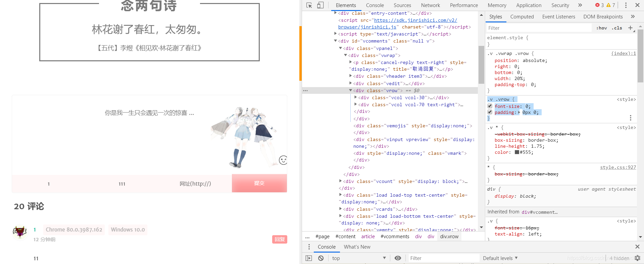The height and width of the screenshot is (264, 644).
Task: Click the #555 color swatch
Action: pos(517,152)
